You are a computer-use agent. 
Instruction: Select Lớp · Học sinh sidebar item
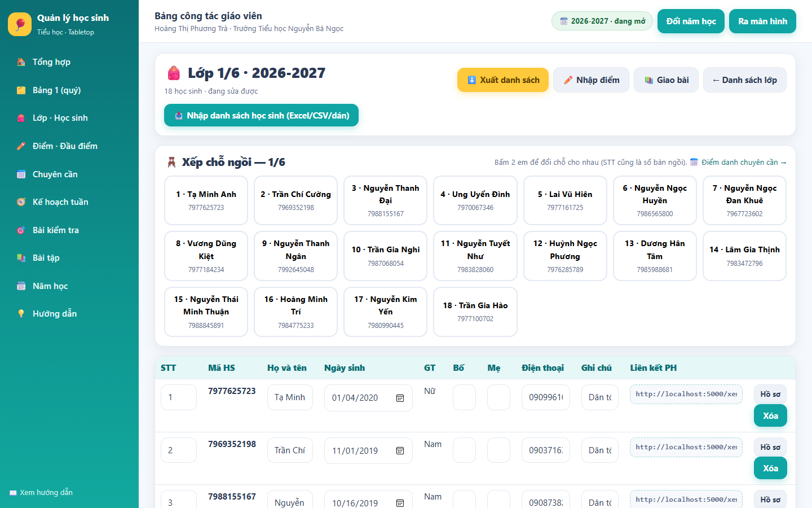pos(69,118)
